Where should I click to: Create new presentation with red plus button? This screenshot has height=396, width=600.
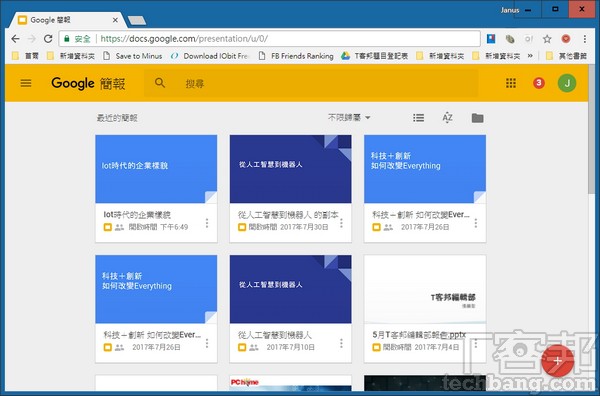[x=558, y=361]
